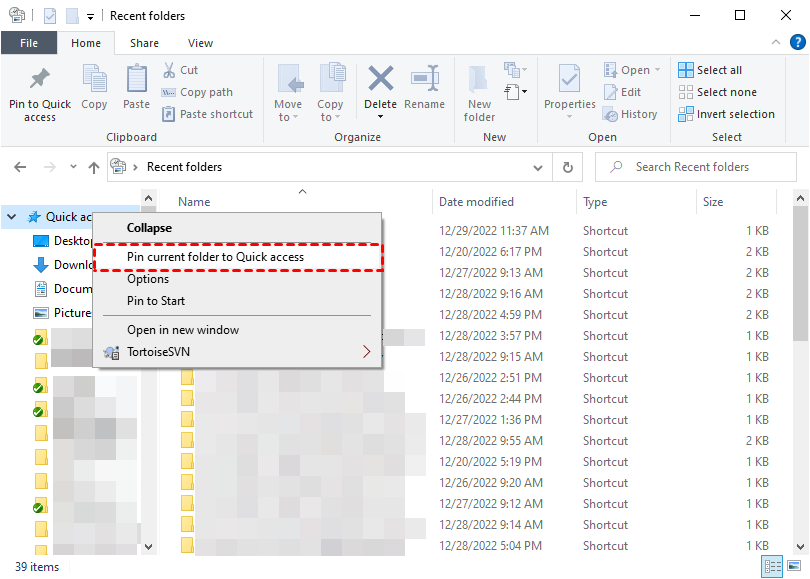Screen dimensions: 810x579
Task: Expand the TortoiseSVN submenu
Action: tap(366, 352)
